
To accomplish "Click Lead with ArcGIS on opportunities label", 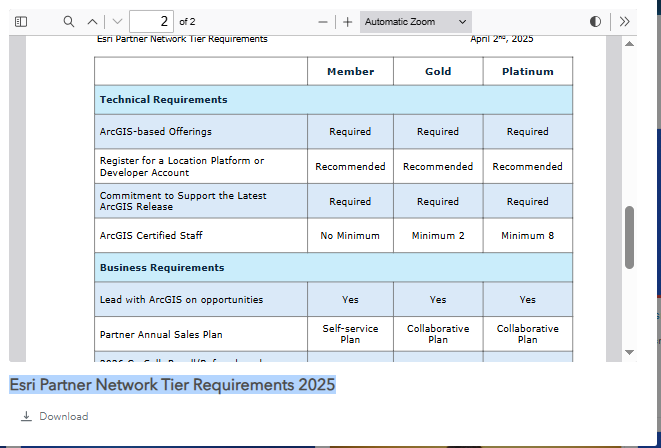I will coord(181,300).
